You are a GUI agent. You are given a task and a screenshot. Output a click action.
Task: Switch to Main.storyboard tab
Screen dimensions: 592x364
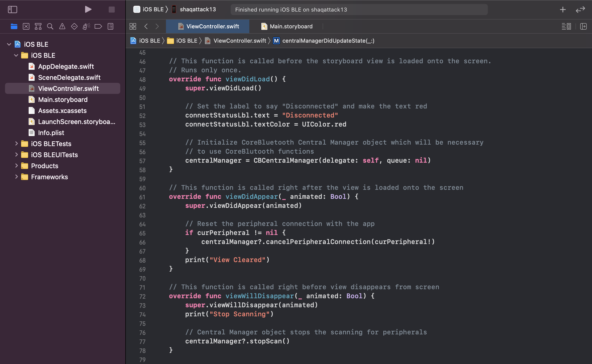point(290,26)
